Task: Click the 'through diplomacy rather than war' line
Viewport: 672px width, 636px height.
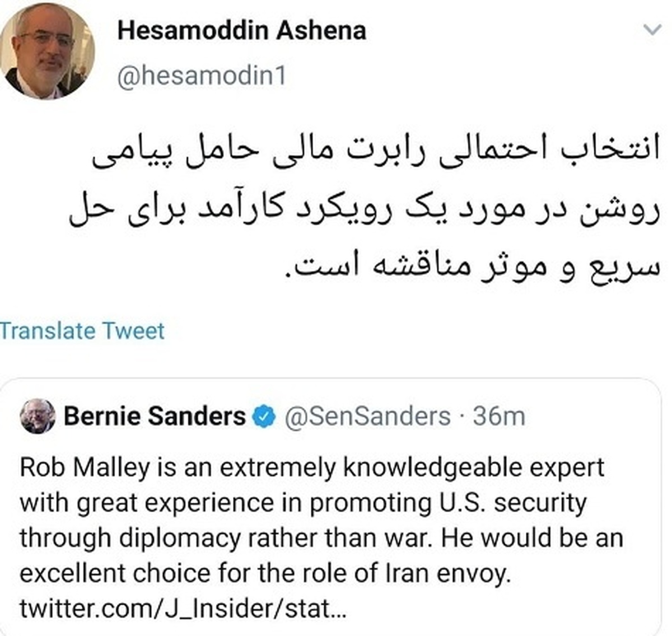Action: coord(321,538)
